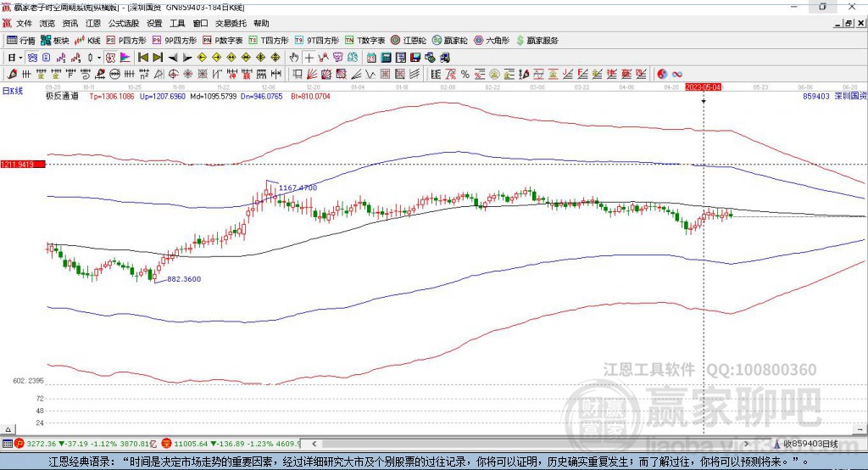Click the 859403 深圳国资 stock name
Image resolution: width=868 pixels, height=470 pixels.
coord(834,96)
